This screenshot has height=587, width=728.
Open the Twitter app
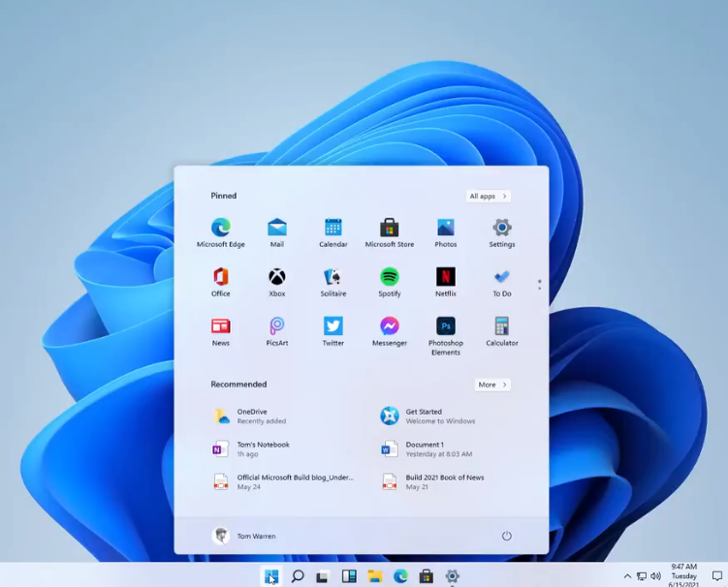click(x=333, y=332)
